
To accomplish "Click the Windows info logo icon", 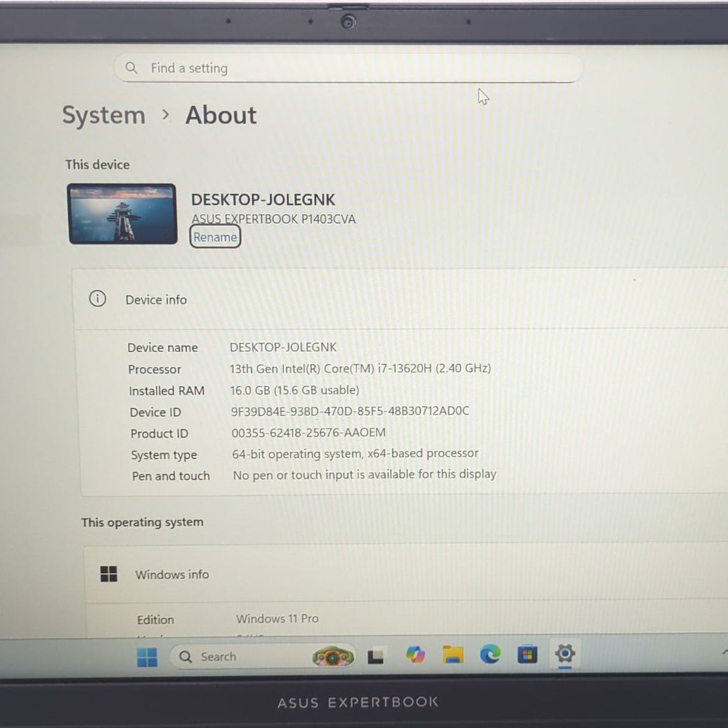I will 108,574.
